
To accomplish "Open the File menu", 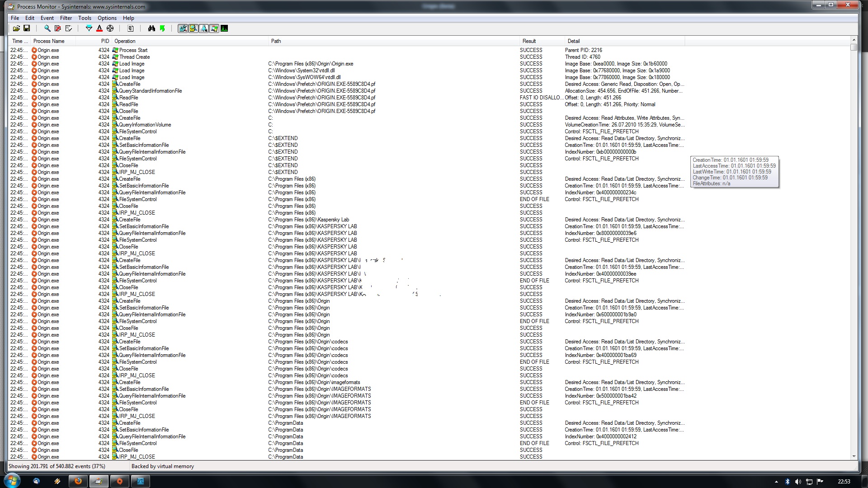I will pos(15,18).
